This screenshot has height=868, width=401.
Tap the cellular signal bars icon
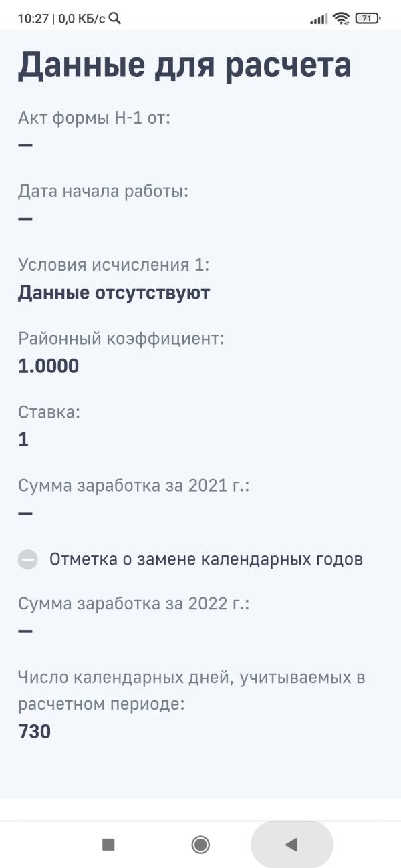(x=319, y=19)
